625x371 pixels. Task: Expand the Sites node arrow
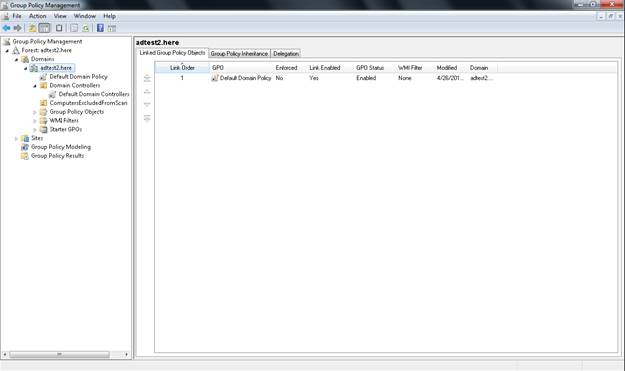[16, 138]
